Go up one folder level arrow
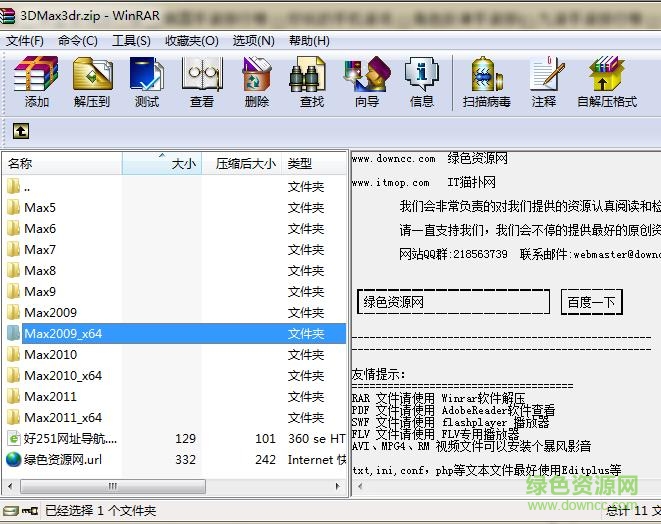The width and height of the screenshot is (661, 524). (x=21, y=131)
